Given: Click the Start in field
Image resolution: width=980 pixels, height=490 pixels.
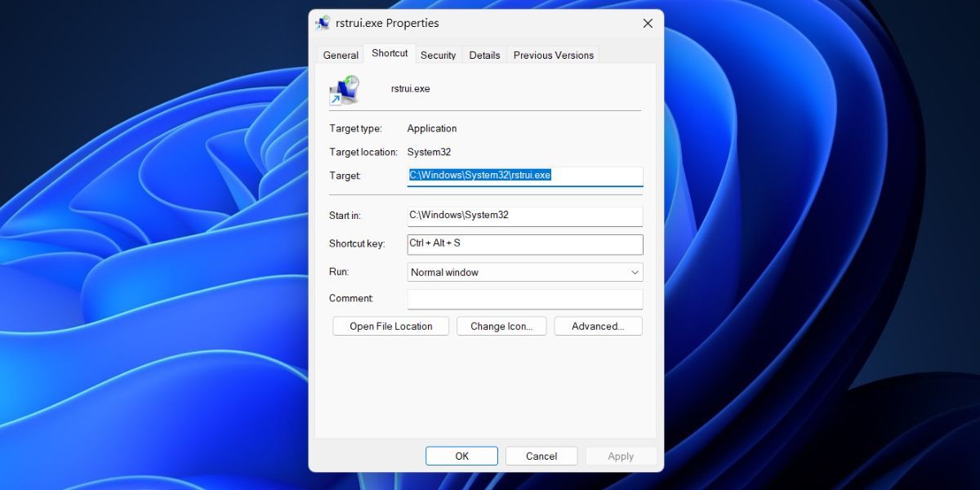Looking at the screenshot, I should tap(525, 216).
